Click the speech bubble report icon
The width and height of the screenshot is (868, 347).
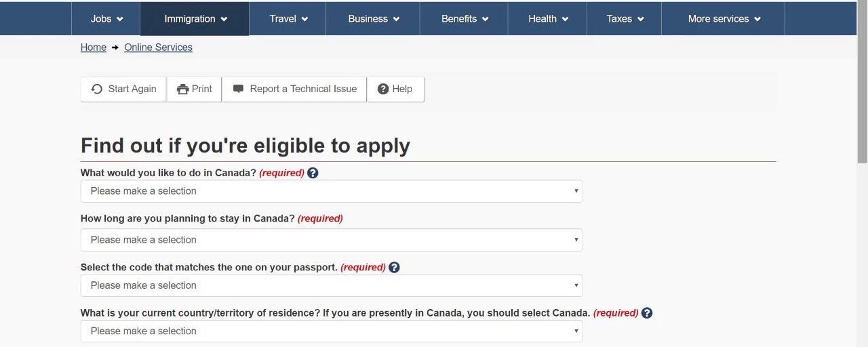[x=238, y=89]
